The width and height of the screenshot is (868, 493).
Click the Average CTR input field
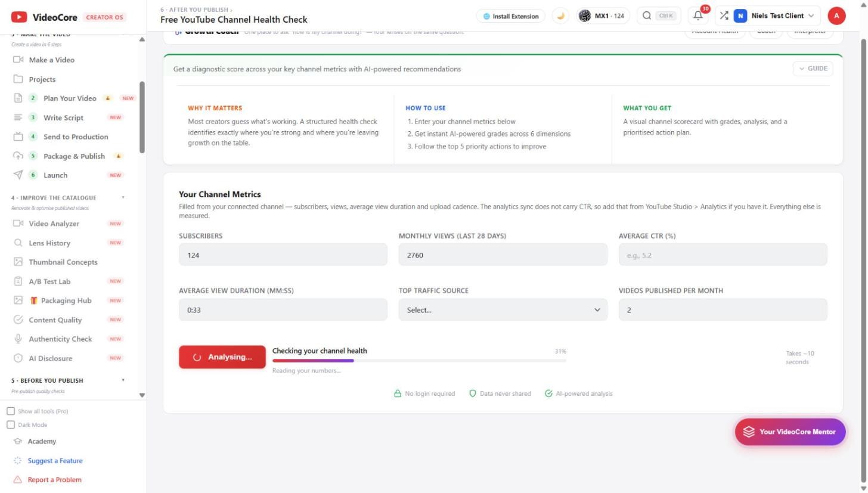[723, 255]
